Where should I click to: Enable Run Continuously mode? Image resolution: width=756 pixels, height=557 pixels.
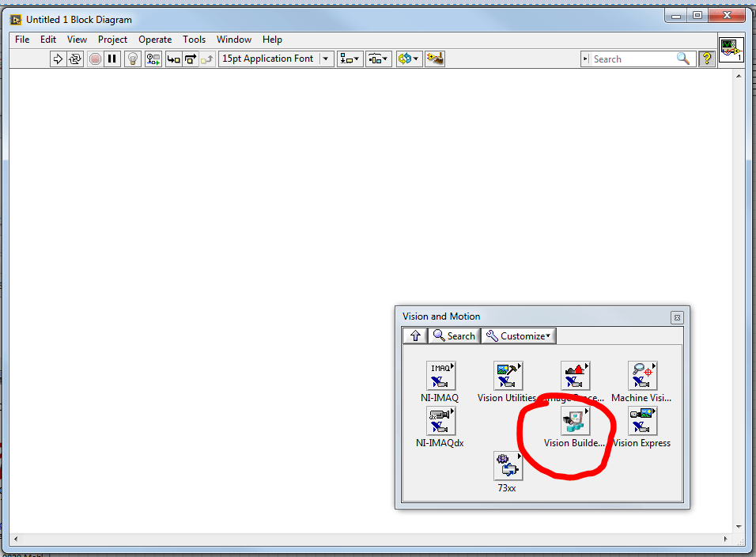pyautogui.click(x=75, y=59)
